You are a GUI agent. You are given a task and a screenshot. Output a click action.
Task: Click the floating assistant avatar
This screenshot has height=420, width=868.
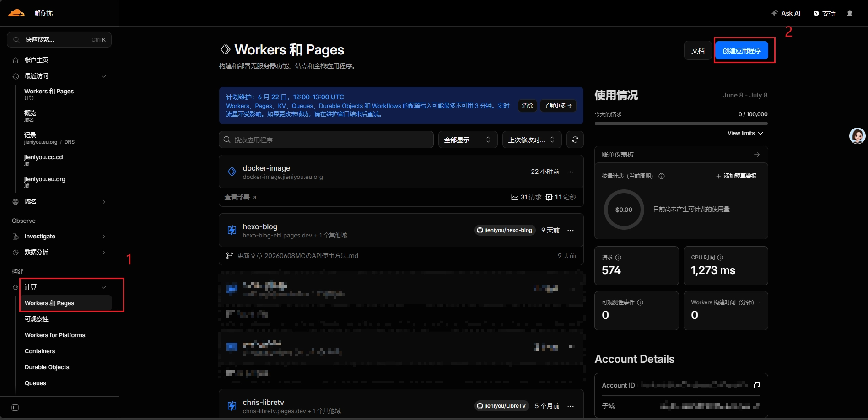(857, 135)
